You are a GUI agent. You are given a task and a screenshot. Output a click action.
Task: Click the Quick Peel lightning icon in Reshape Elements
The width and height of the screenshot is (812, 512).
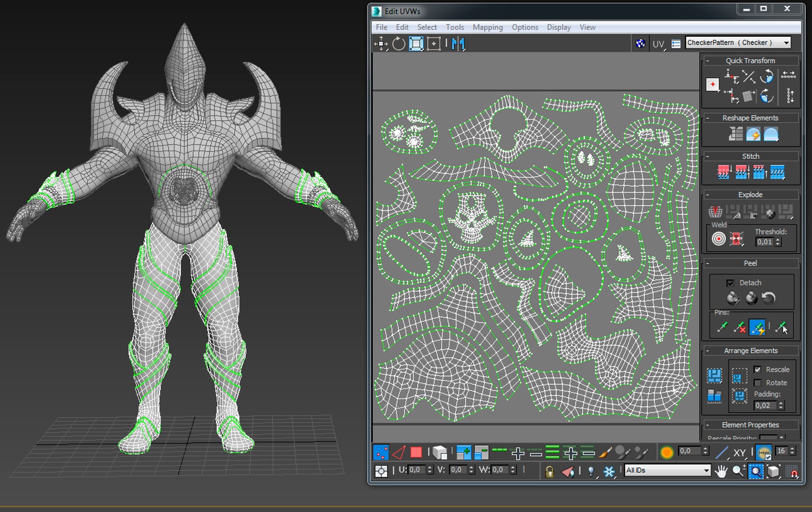point(753,134)
